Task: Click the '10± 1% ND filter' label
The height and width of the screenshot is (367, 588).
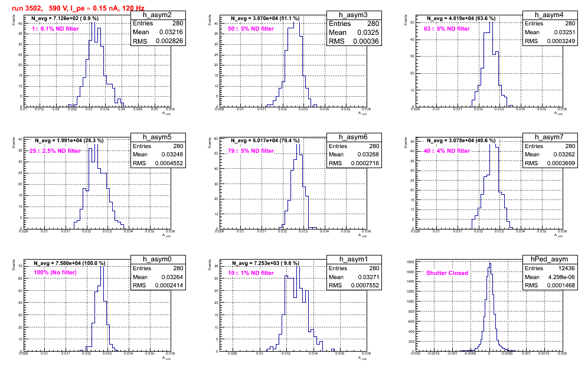Action: 251,273
